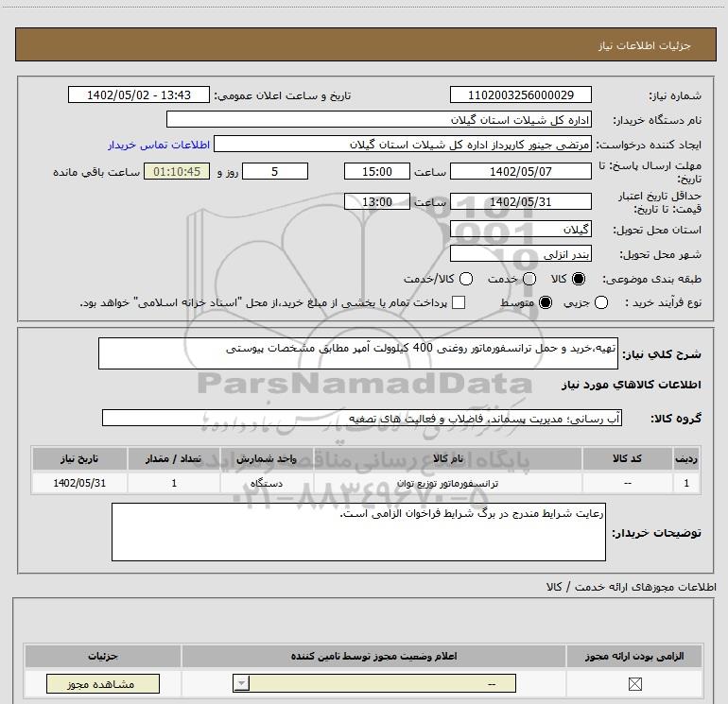
Task: Click the need date cell 1402/05/31 in table
Action: point(79,483)
